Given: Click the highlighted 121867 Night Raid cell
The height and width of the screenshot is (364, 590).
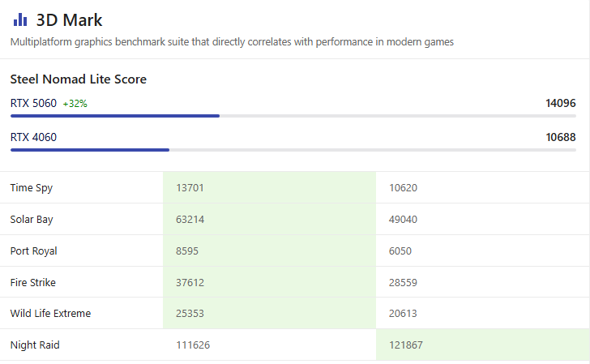Looking at the screenshot, I should [482, 345].
